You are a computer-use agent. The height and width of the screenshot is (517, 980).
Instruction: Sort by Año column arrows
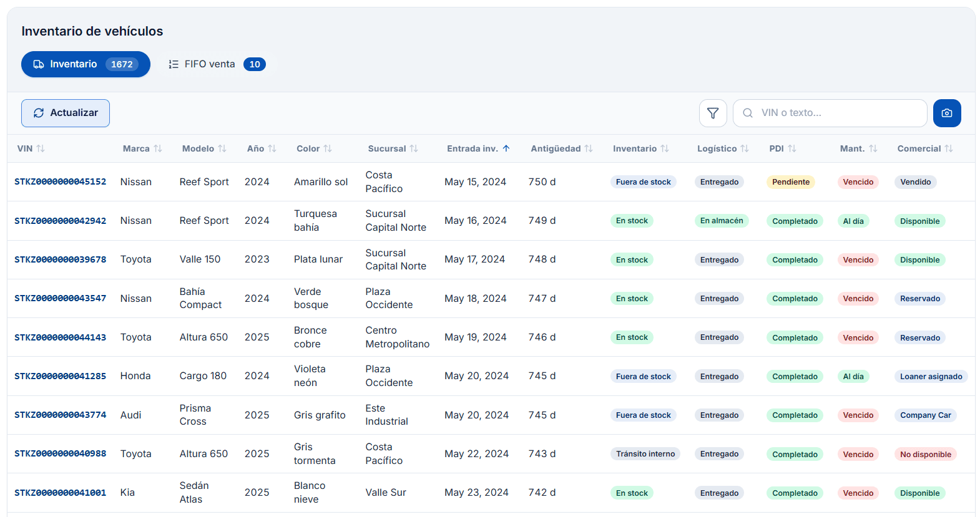[272, 148]
